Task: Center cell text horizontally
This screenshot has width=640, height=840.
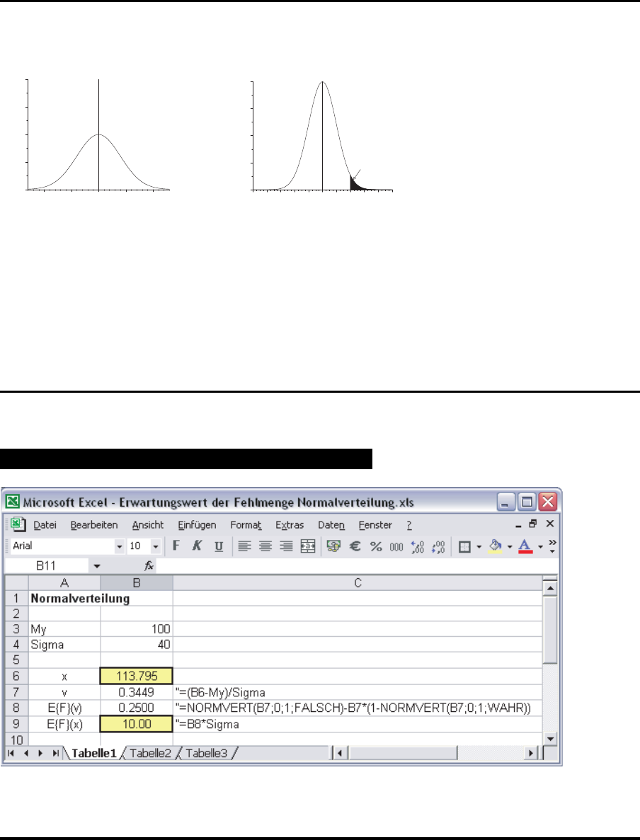Action: [x=265, y=546]
